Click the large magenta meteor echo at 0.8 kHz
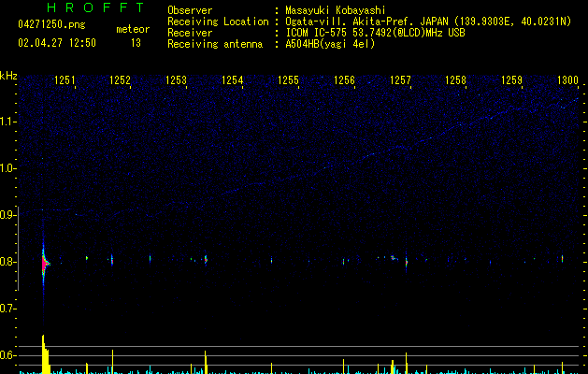This screenshot has height=374, width=588. [44, 264]
